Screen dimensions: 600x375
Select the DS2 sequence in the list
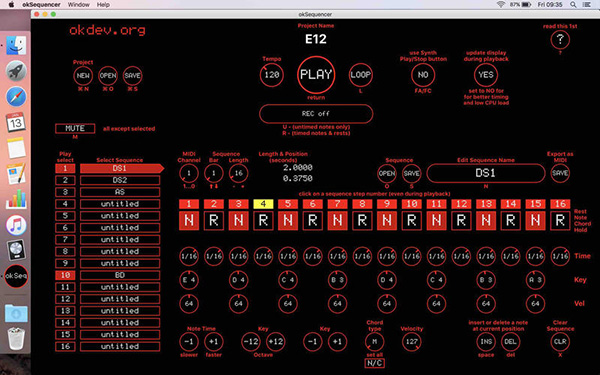tap(120, 180)
